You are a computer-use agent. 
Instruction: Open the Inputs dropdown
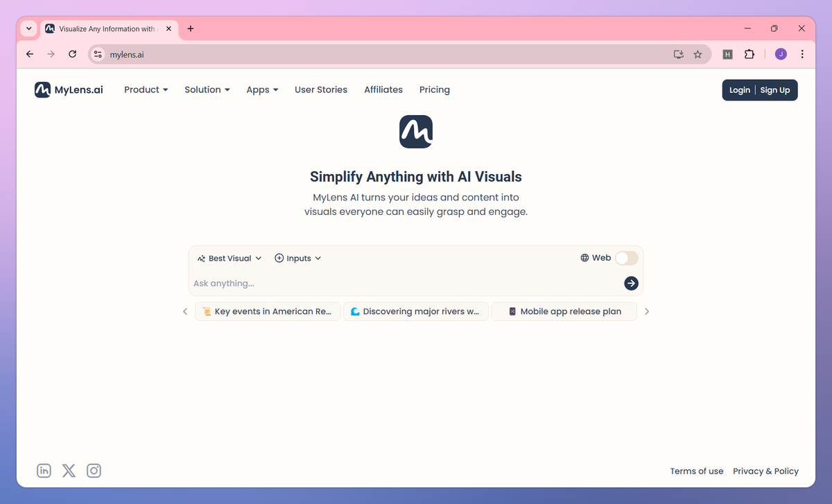point(298,258)
